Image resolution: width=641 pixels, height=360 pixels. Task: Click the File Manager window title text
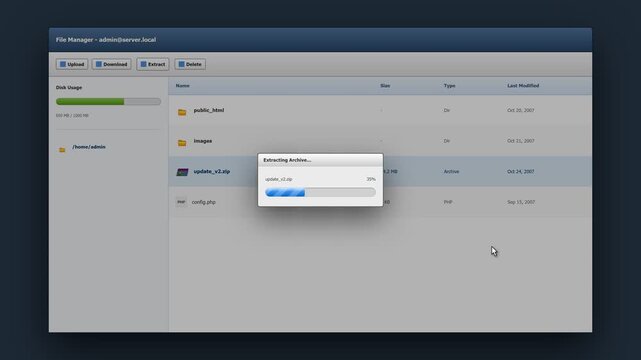point(106,40)
